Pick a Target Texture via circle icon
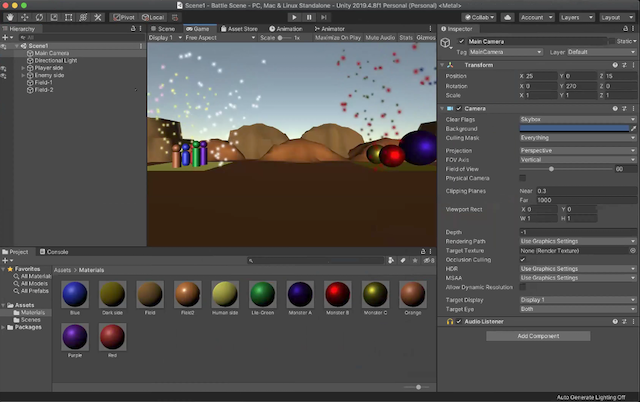 click(x=632, y=251)
